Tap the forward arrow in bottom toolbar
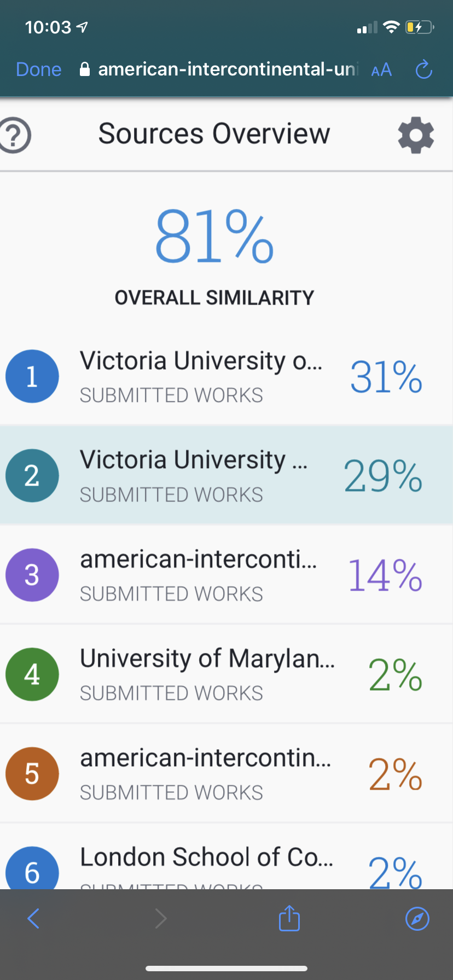Viewport: 453px width, 980px height. (x=161, y=918)
